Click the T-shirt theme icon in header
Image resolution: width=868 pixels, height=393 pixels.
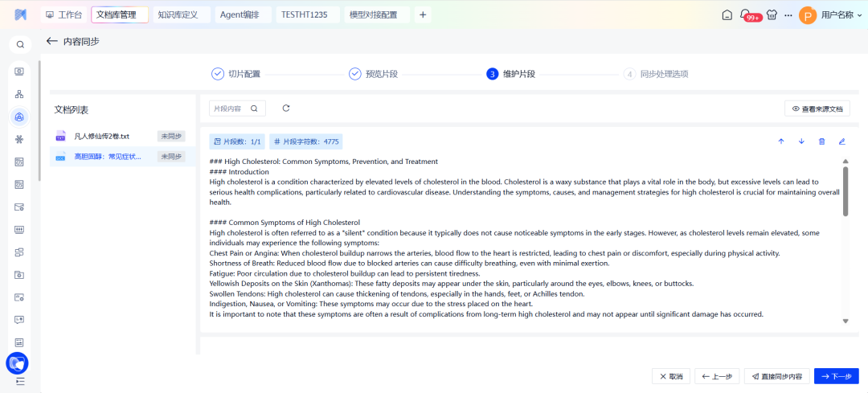pos(772,14)
